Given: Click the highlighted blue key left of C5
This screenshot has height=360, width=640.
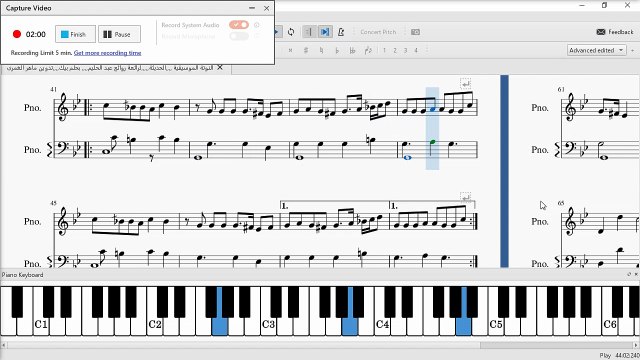Looking at the screenshot, I should pos(463,326).
